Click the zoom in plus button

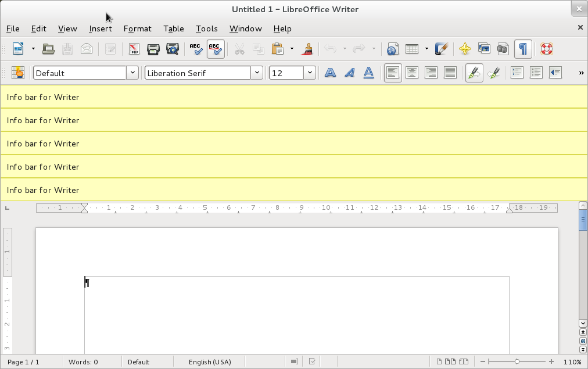click(551, 361)
